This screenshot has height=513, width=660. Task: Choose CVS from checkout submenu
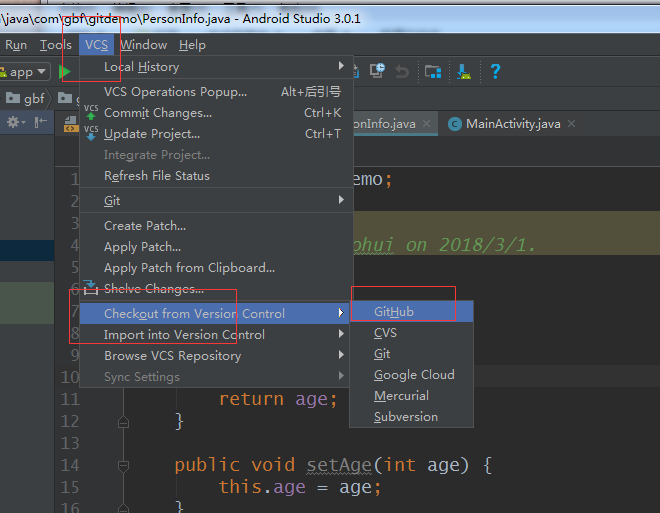coord(412,333)
